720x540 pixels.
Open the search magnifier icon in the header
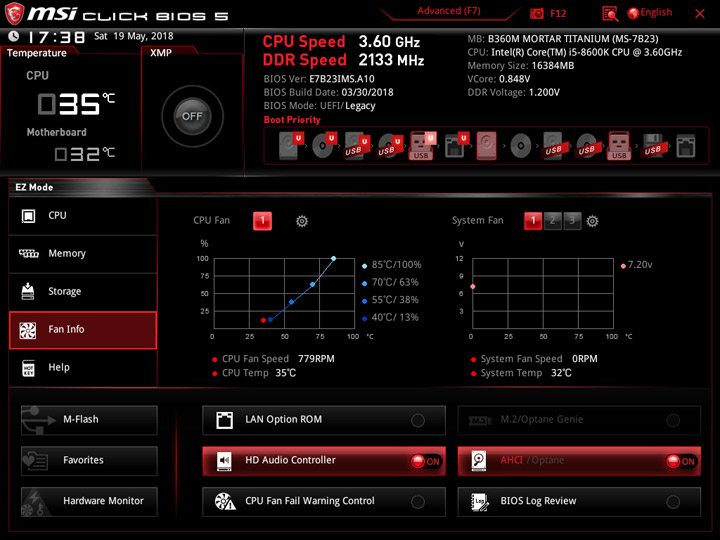(610, 14)
